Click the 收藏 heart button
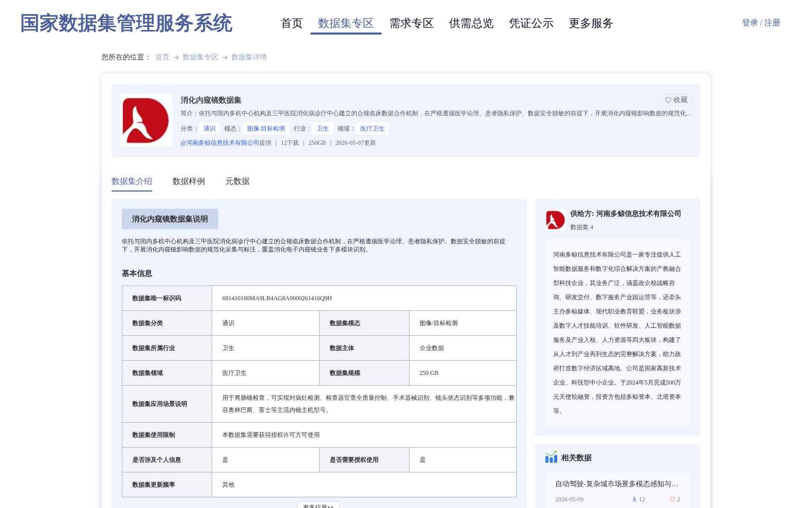Screen dimensions: 812x508 [676, 100]
